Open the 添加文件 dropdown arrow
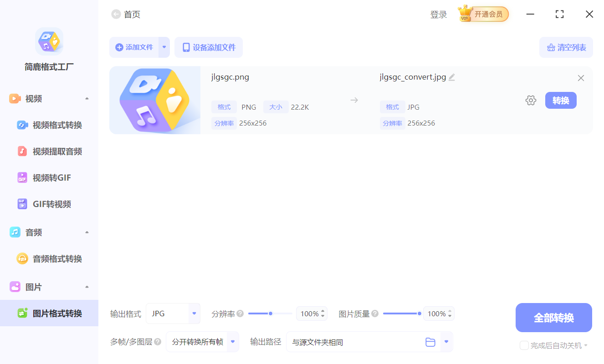 point(164,47)
